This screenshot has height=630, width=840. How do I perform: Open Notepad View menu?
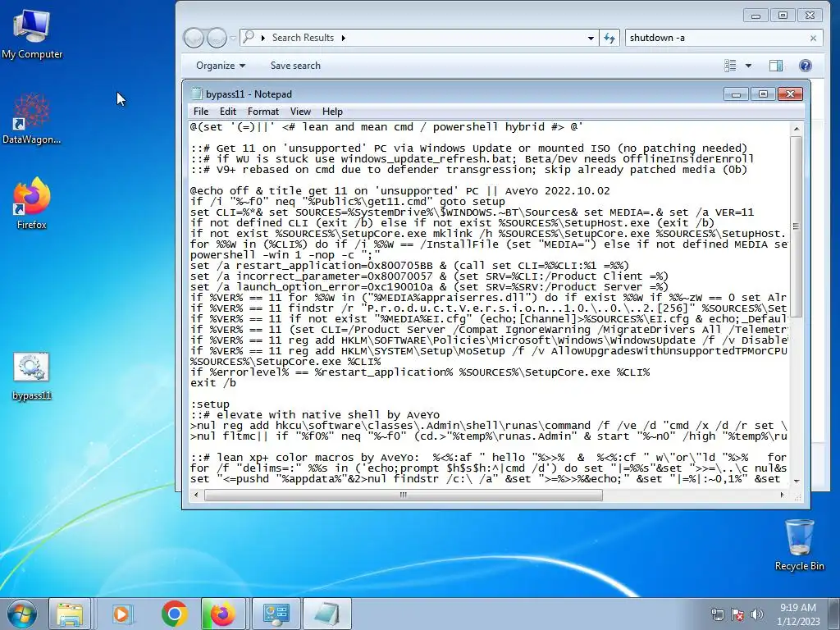[300, 112]
